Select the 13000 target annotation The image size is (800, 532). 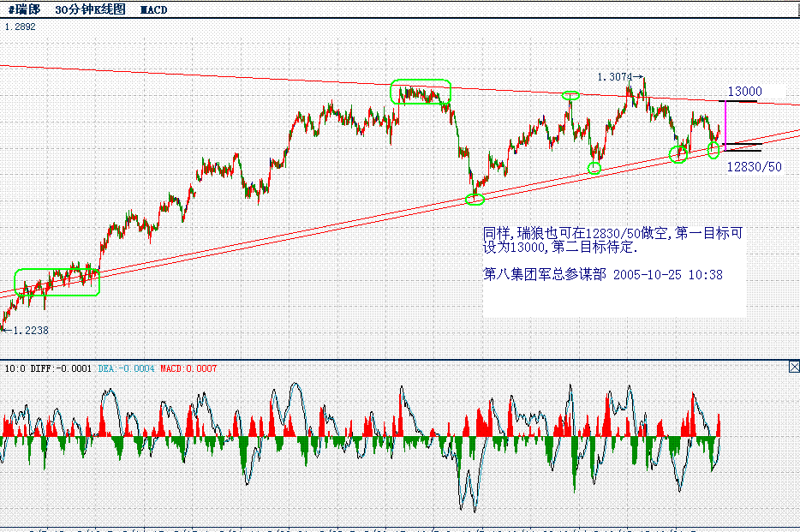744,92
